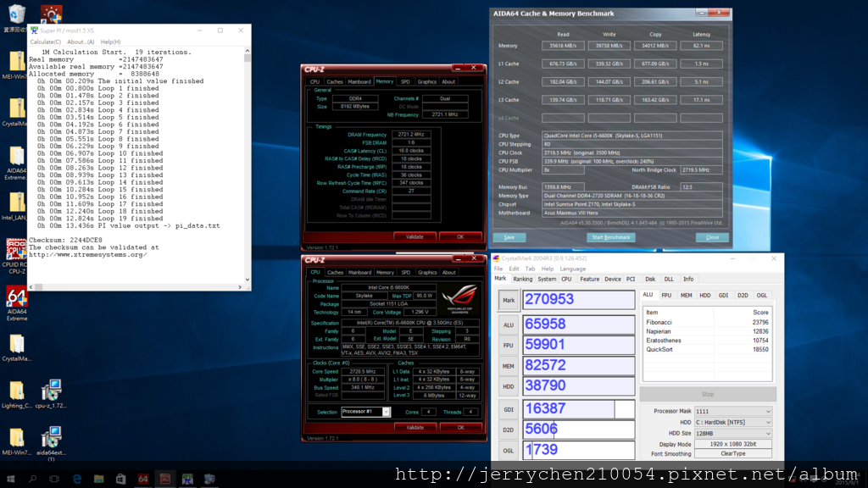Viewport: 868px width, 488px height.
Task: Expand the HDD Size dropdown in CrystalMark
Action: point(733,434)
